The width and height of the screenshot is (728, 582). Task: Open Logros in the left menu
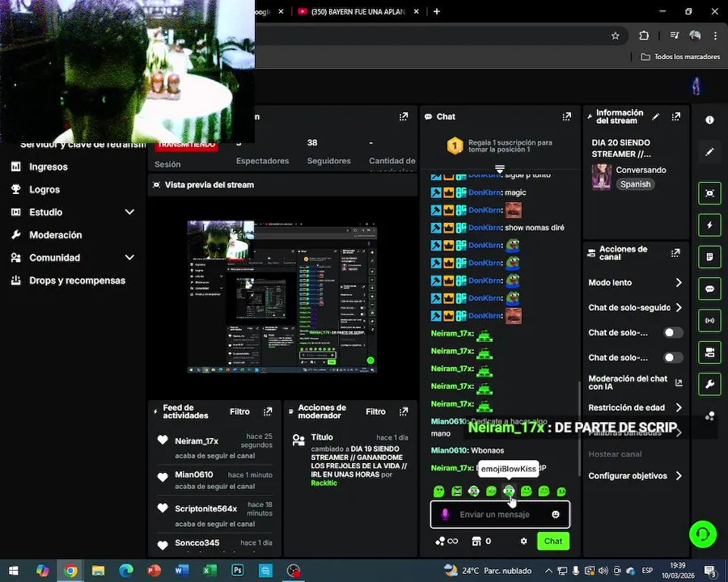44,189
